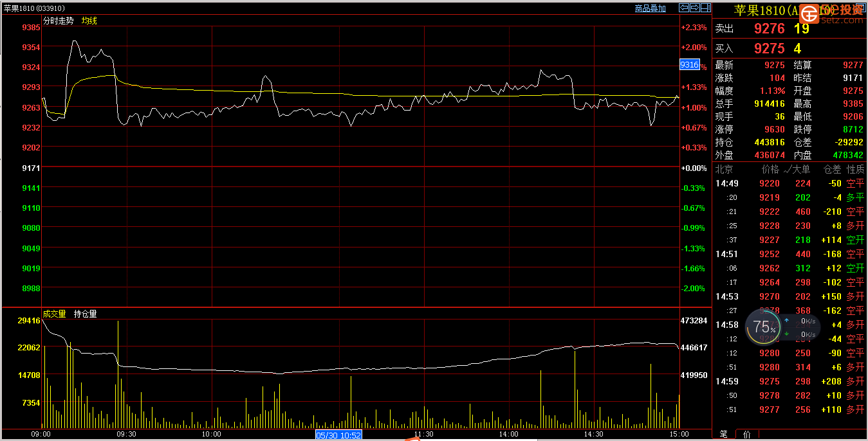Screen dimensions: 868x441
Task: Click the 09:30 time axis label
Action: [127, 434]
